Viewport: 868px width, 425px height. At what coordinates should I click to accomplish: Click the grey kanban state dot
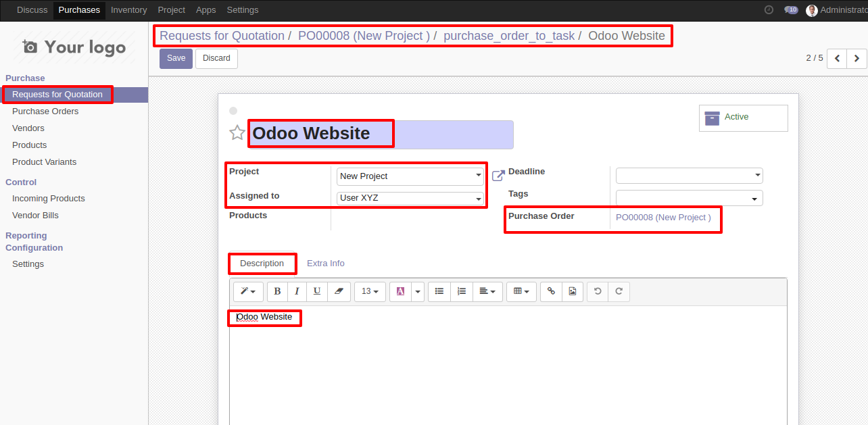click(x=233, y=111)
